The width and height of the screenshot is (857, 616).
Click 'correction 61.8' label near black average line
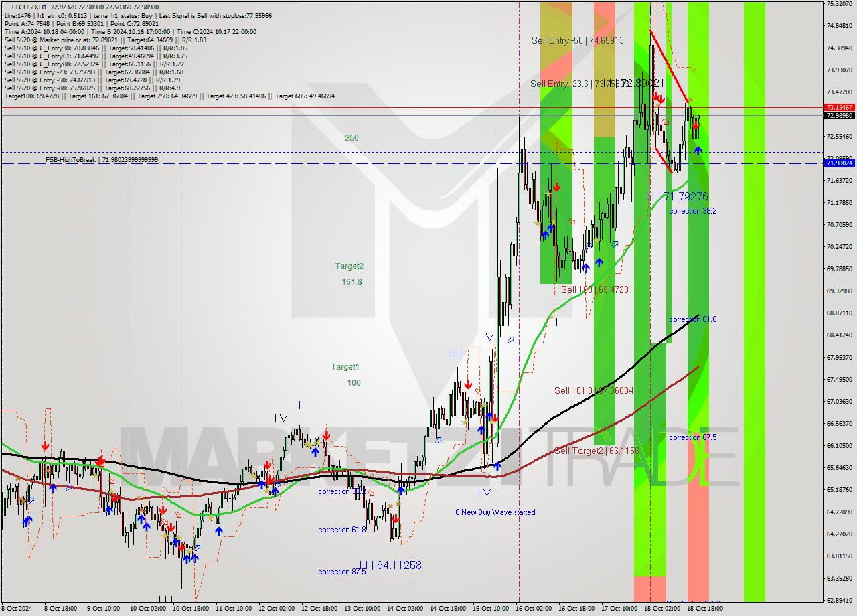[x=693, y=319]
